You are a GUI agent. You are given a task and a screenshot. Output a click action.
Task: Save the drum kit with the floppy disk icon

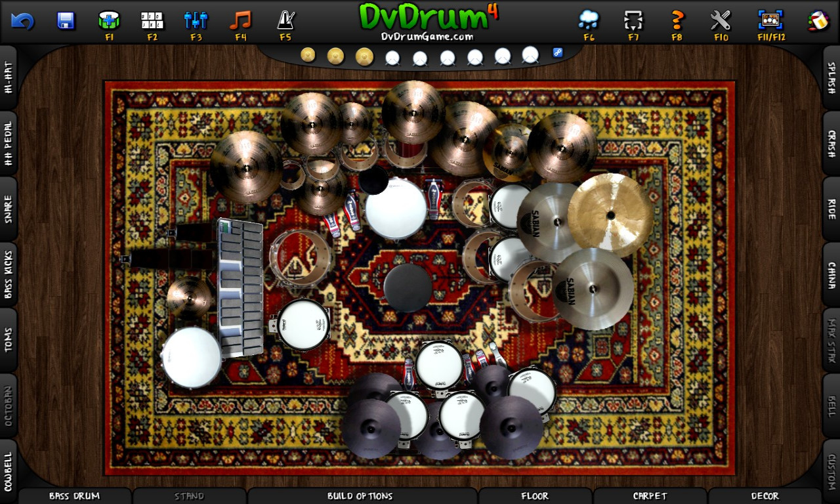(66, 21)
